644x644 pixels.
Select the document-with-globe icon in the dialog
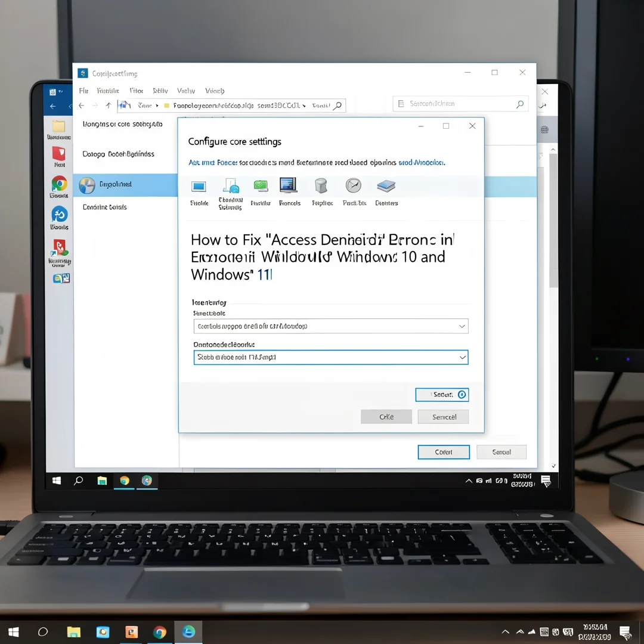[x=231, y=185]
